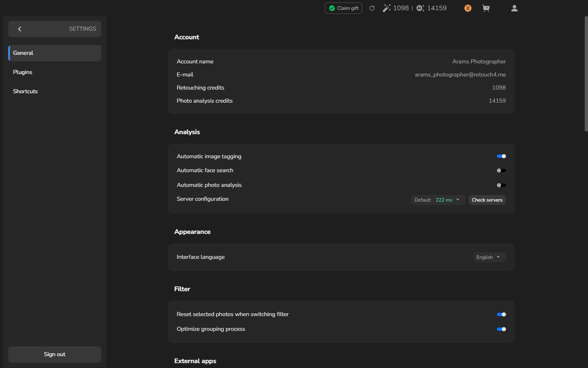Click the SETTINGS header label
588x368 pixels.
click(82, 29)
